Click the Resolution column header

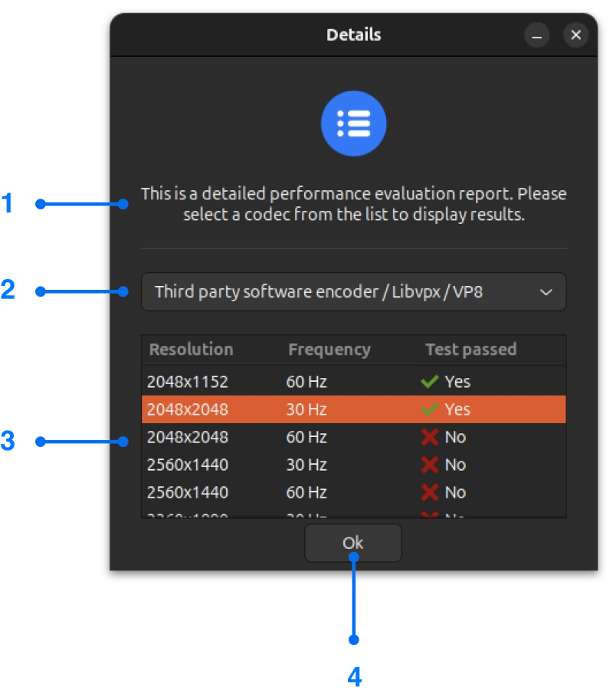[190, 350]
